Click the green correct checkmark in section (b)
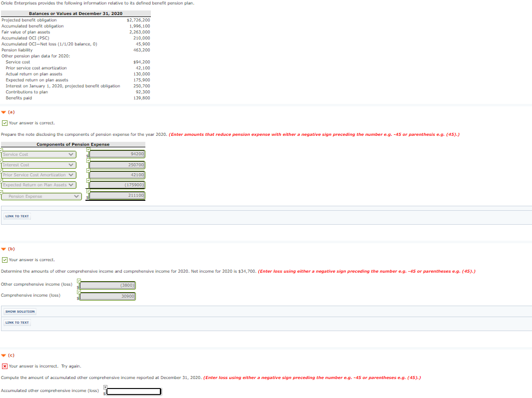Screen dimensions: 532x398 (5, 260)
